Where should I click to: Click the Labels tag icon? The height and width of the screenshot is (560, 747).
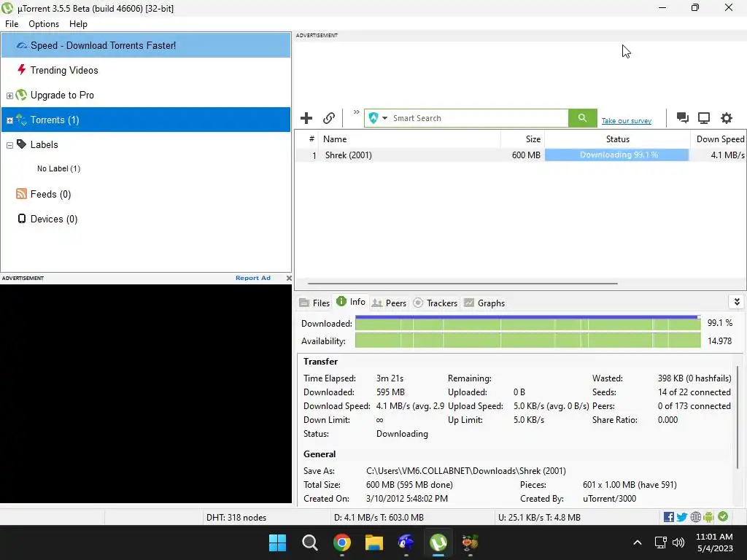(21, 144)
